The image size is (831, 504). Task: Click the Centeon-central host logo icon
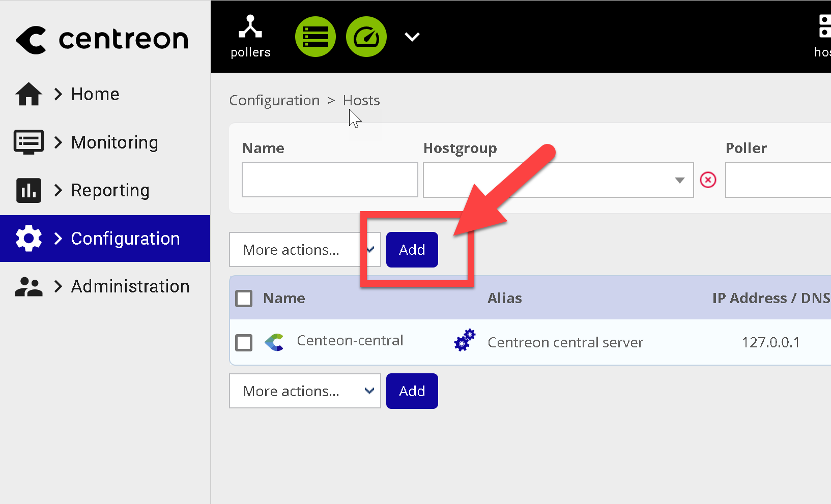[274, 342]
